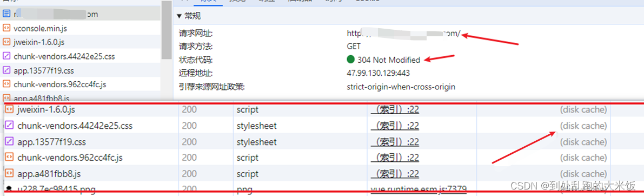This screenshot has width=644, height=196.
Task: Click the stylesheet type cell for app.13577f19.css
Action: [x=256, y=142]
